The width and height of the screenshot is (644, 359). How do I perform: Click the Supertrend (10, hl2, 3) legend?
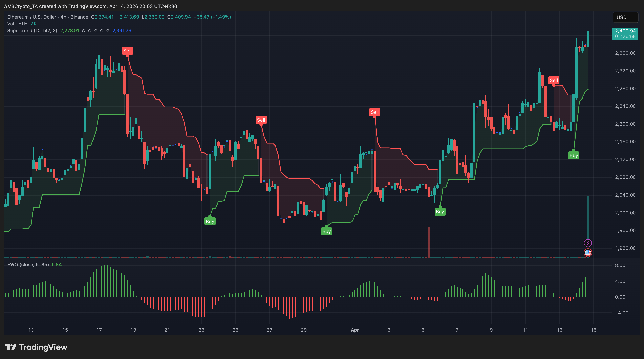click(x=32, y=31)
